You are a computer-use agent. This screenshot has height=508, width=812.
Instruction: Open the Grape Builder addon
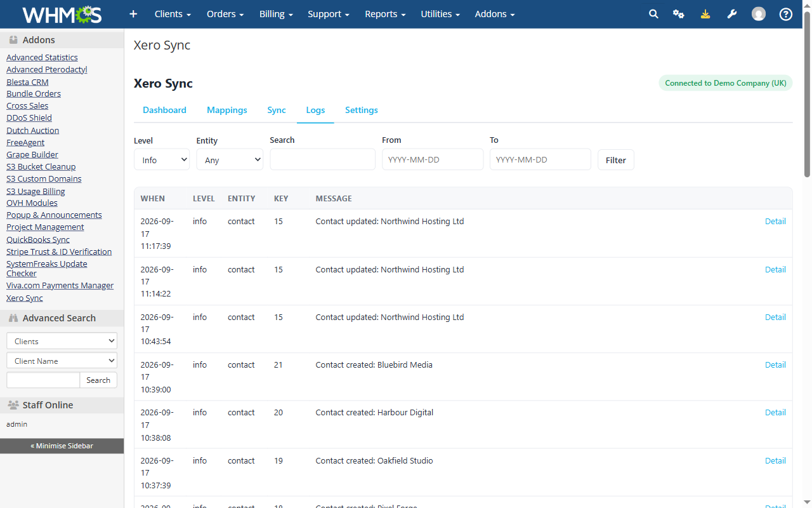(x=32, y=154)
